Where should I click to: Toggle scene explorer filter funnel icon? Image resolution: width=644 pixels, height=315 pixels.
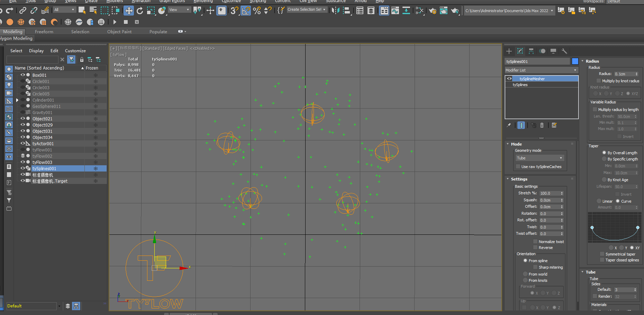click(x=71, y=59)
